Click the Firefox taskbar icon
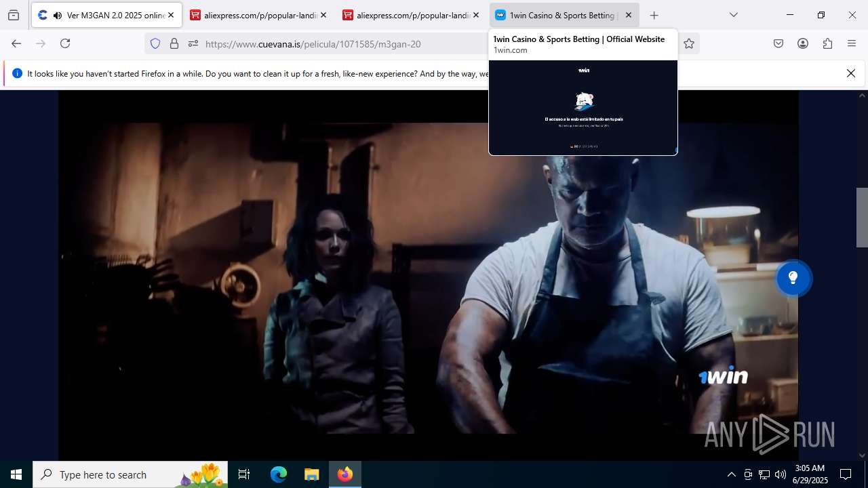Viewport: 868px width, 488px height. (x=345, y=474)
